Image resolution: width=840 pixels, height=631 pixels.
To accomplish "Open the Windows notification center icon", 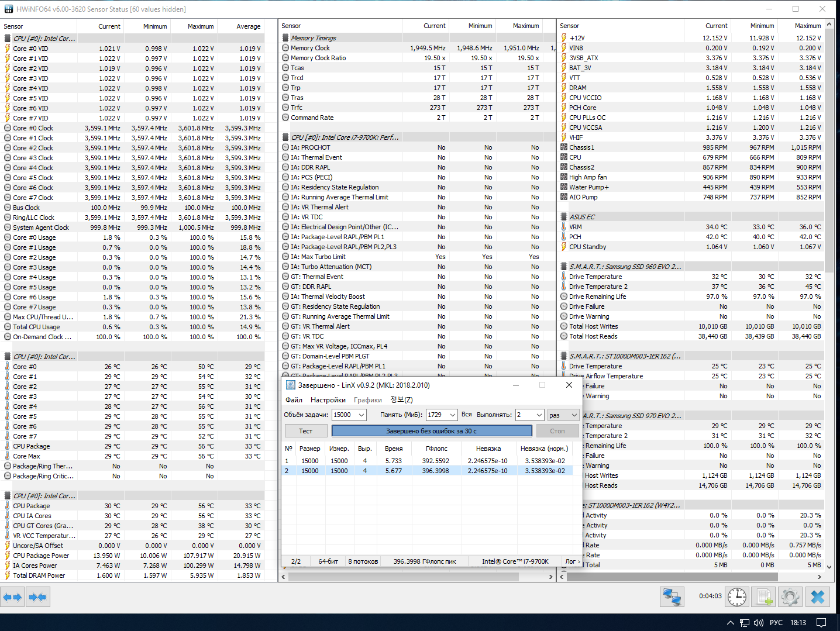I will [821, 623].
